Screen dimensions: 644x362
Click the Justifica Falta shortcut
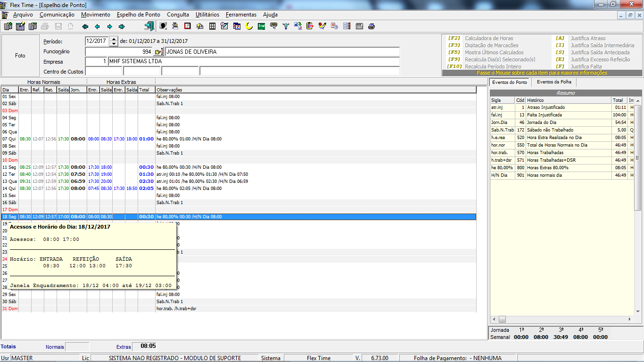pyautogui.click(x=578, y=66)
